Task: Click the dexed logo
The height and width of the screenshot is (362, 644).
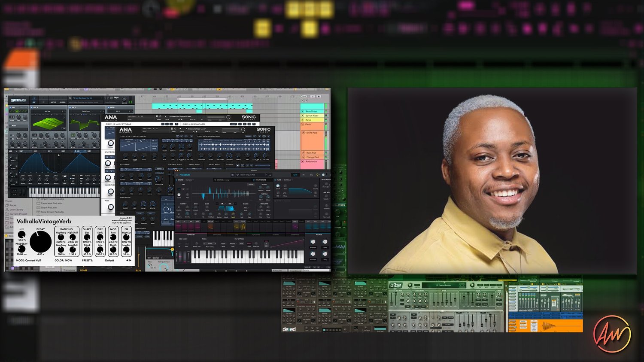Action: click(289, 329)
